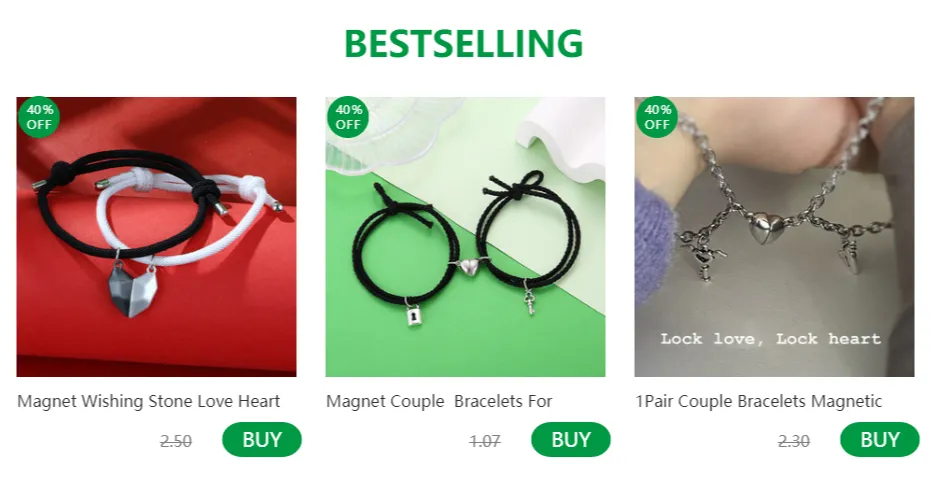Click the 40% OFF badge on red bracelet image
Image resolution: width=932 pixels, height=485 pixels.
coord(39,117)
